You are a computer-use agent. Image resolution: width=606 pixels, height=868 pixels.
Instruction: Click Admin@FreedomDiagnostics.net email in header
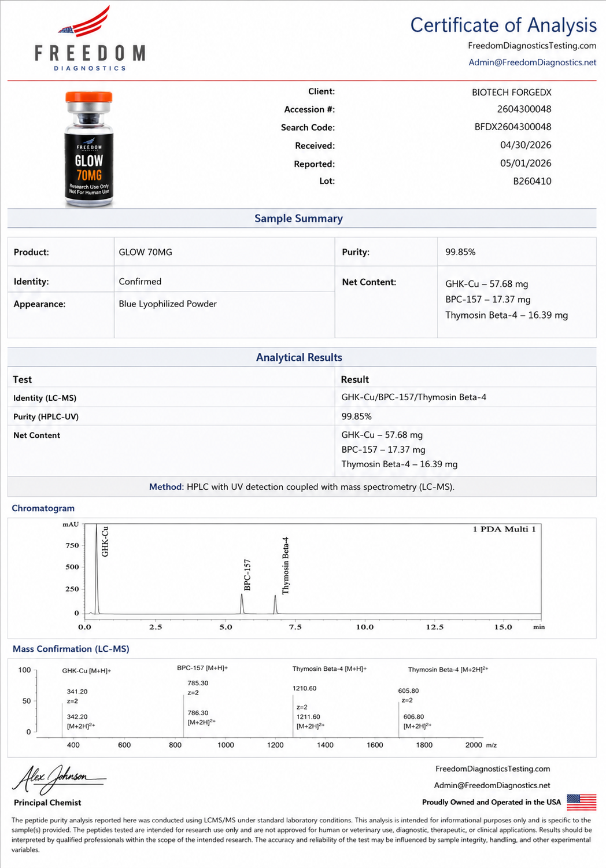[x=532, y=62]
